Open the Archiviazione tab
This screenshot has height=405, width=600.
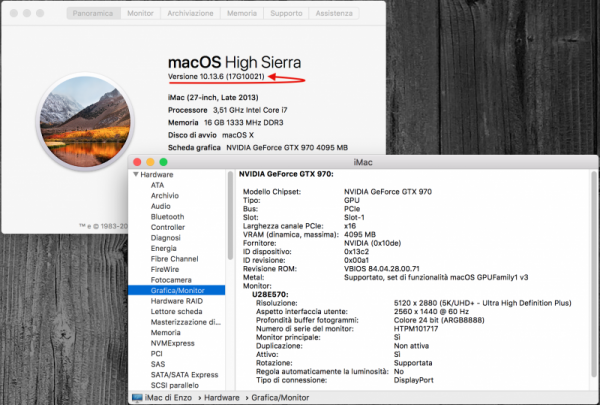click(190, 13)
